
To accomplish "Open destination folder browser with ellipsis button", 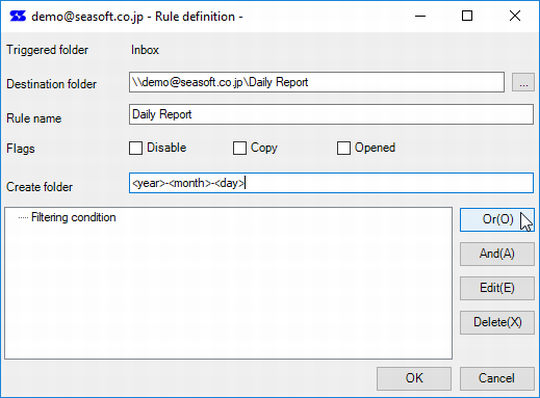I will (523, 82).
